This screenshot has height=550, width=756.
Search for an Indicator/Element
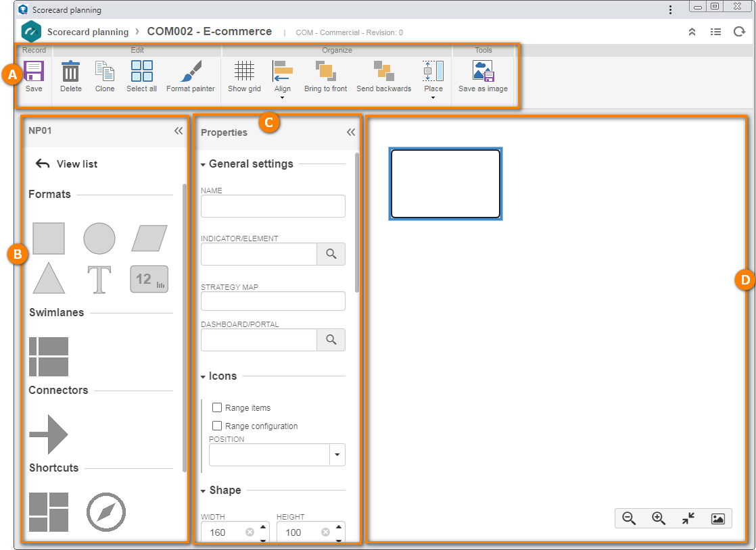(331, 254)
